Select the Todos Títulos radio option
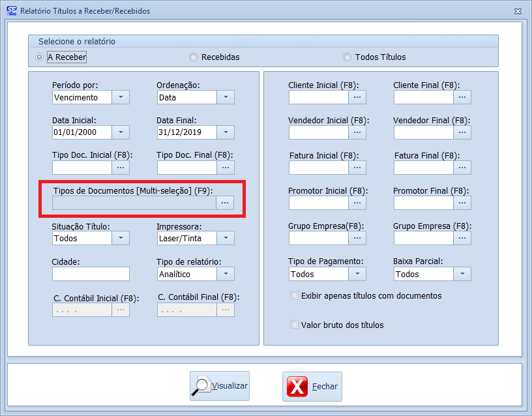Viewport: 532px width, 416px height. pos(347,57)
